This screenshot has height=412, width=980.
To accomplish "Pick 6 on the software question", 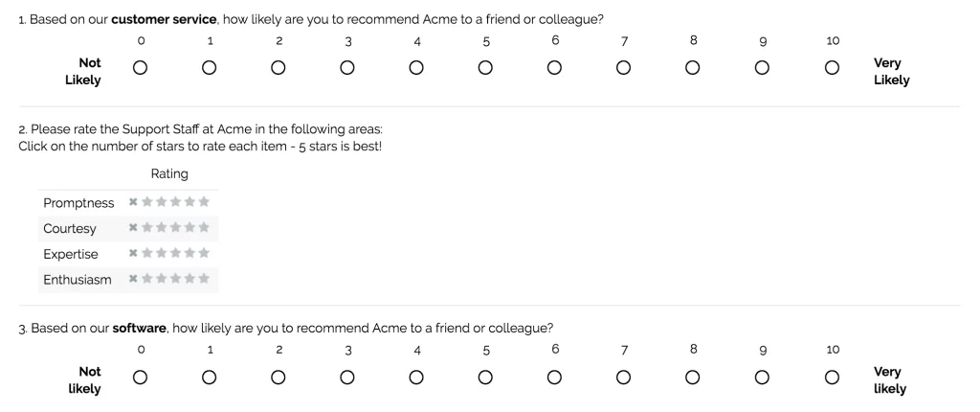I will (x=555, y=377).
